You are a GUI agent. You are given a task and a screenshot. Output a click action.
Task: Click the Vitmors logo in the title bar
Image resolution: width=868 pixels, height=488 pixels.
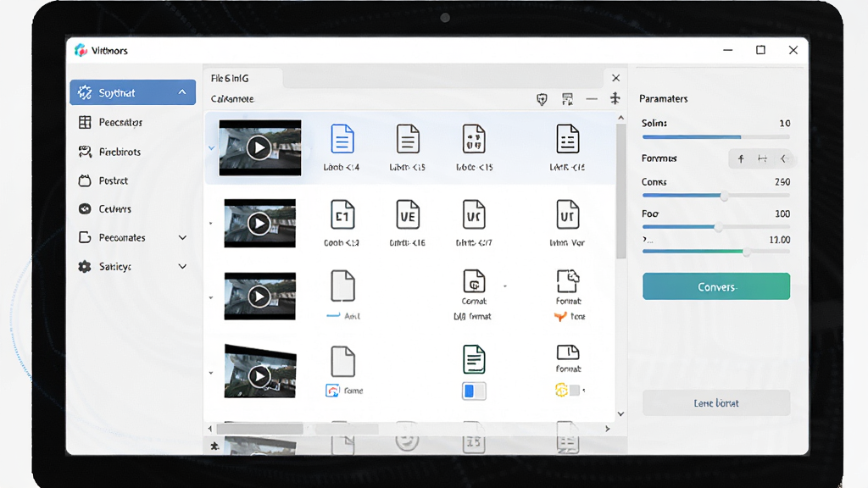click(81, 50)
